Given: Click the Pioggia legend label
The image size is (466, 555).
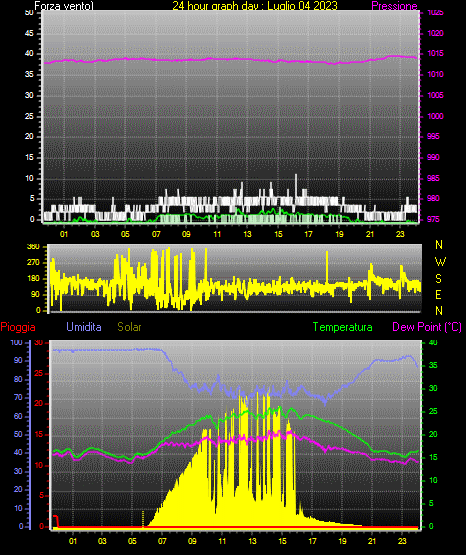Looking at the screenshot, I should (18, 327).
